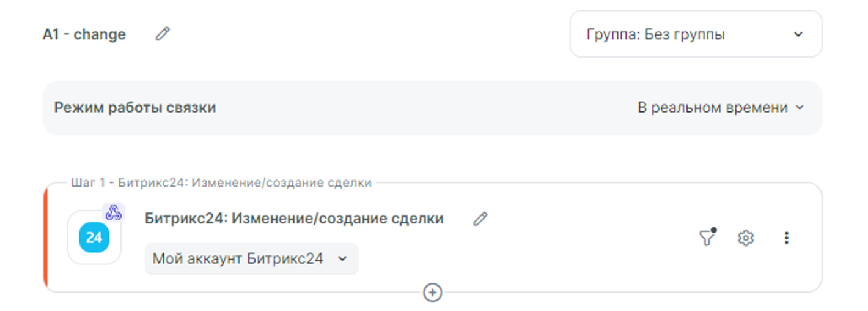Click the Шаг 1 step header caption
Screen dimensions: 868x311
(221, 182)
